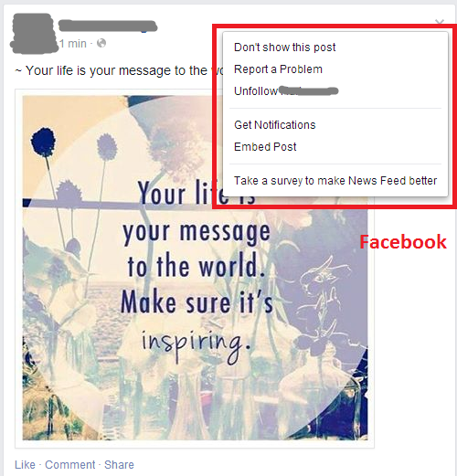The width and height of the screenshot is (457, 476).
Task: Select the Embed Post option
Action: (x=265, y=147)
